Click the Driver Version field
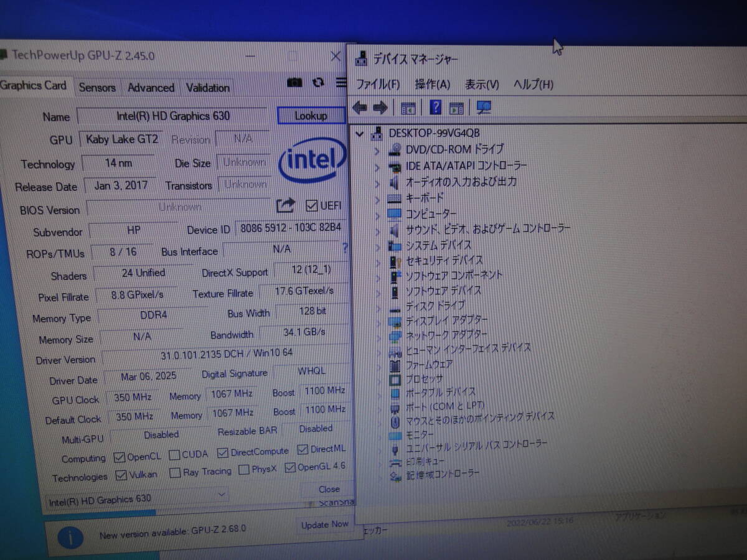The height and width of the screenshot is (560, 747). pos(226,354)
